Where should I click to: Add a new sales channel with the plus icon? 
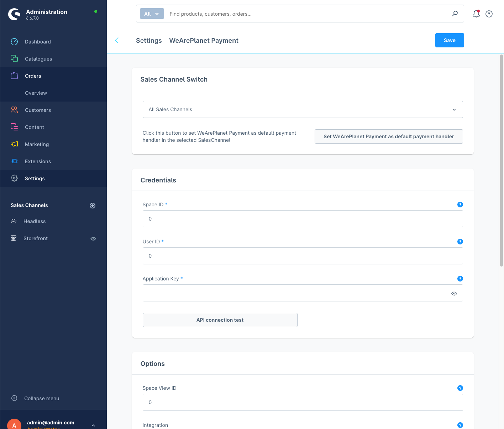pyautogui.click(x=93, y=205)
